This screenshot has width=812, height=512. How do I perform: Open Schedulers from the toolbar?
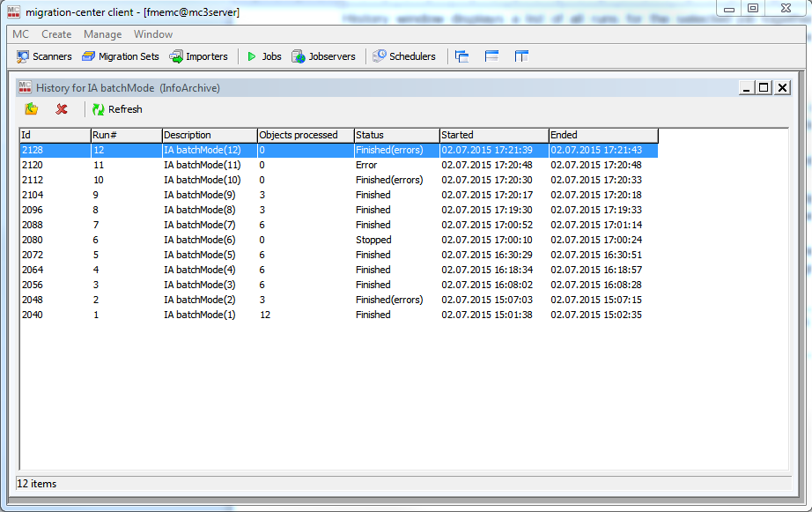point(404,56)
